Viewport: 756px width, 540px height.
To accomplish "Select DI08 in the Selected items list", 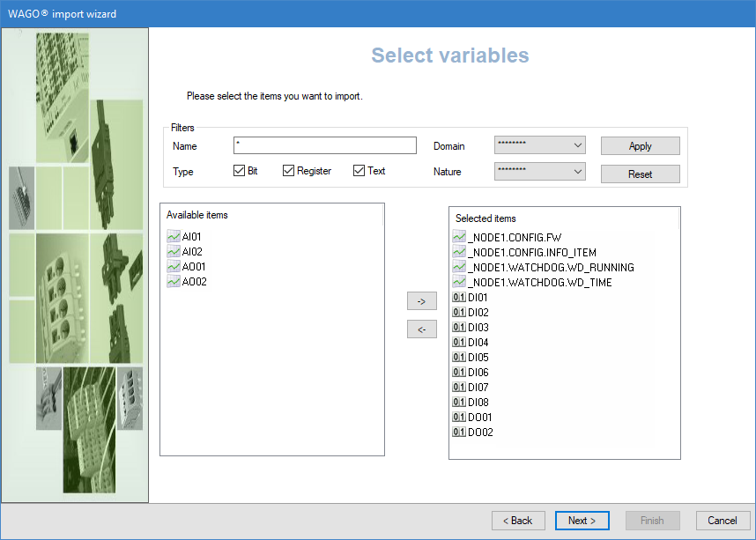I will pyautogui.click(x=478, y=403).
